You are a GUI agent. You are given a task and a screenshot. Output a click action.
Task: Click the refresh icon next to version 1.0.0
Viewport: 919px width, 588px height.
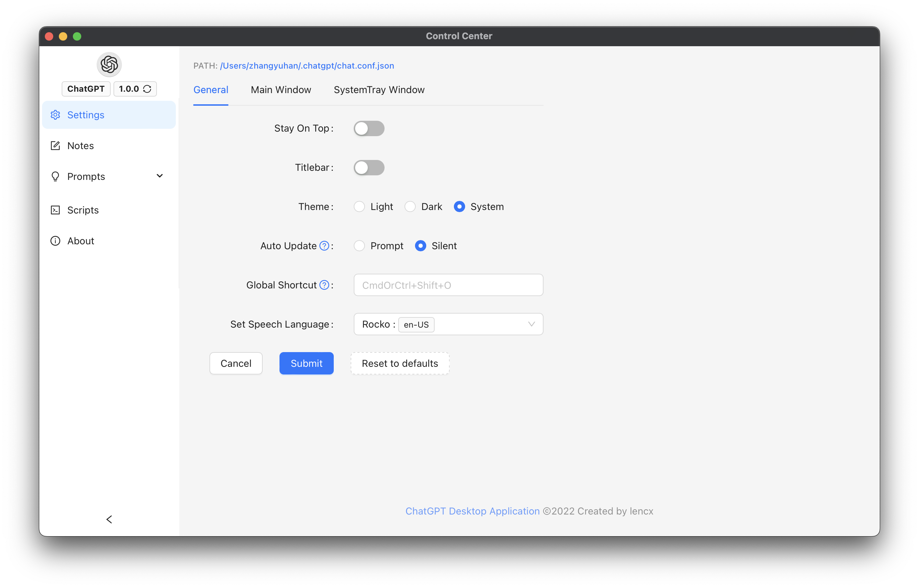(147, 89)
